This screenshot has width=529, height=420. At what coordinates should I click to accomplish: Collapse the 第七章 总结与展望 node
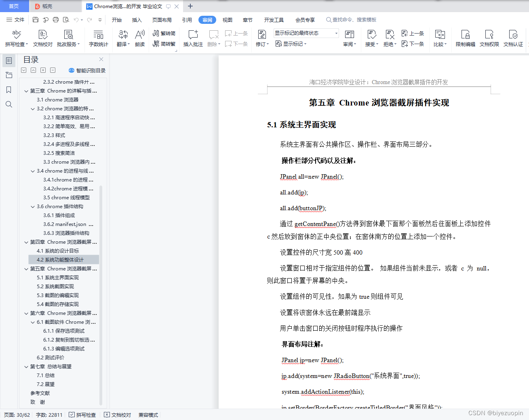pyautogui.click(x=26, y=367)
